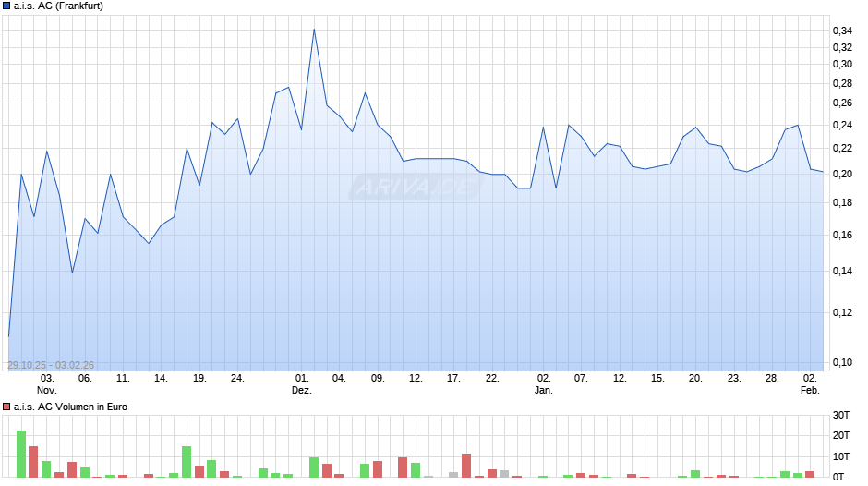This screenshot has width=868, height=486.
Task: Click the 0,22 price axis label
Action: click(842, 149)
